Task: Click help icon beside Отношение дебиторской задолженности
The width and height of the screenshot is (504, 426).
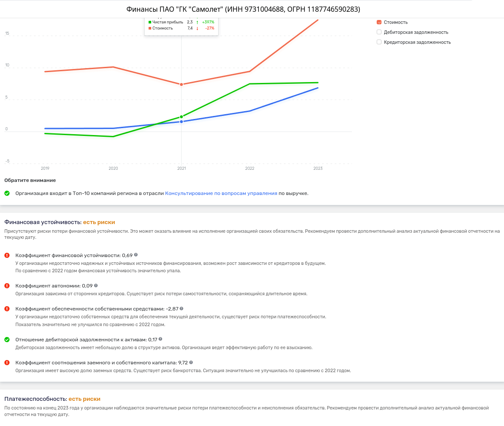Action: click(x=160, y=339)
